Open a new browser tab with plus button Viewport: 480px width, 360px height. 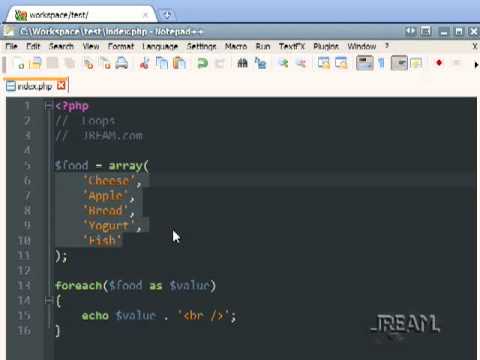click(x=167, y=15)
